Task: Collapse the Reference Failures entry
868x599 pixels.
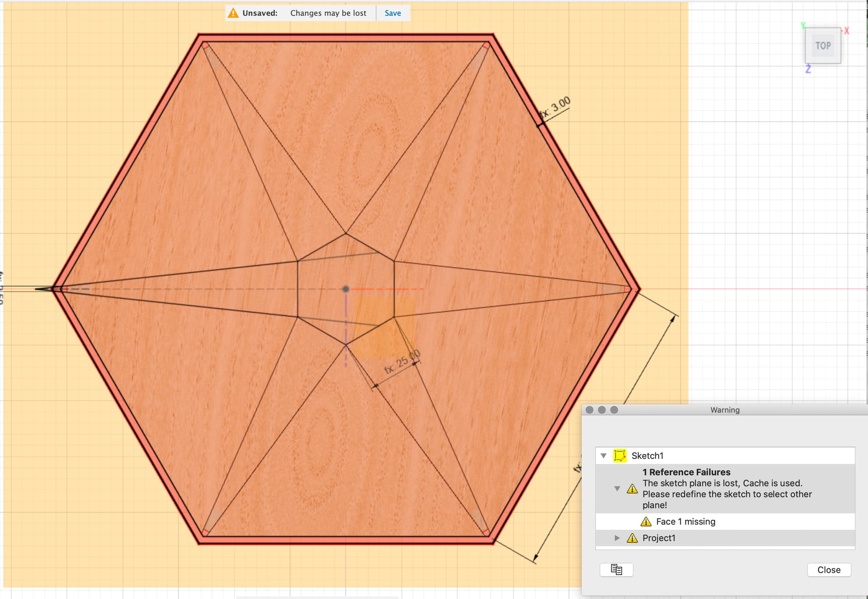Action: tap(617, 489)
